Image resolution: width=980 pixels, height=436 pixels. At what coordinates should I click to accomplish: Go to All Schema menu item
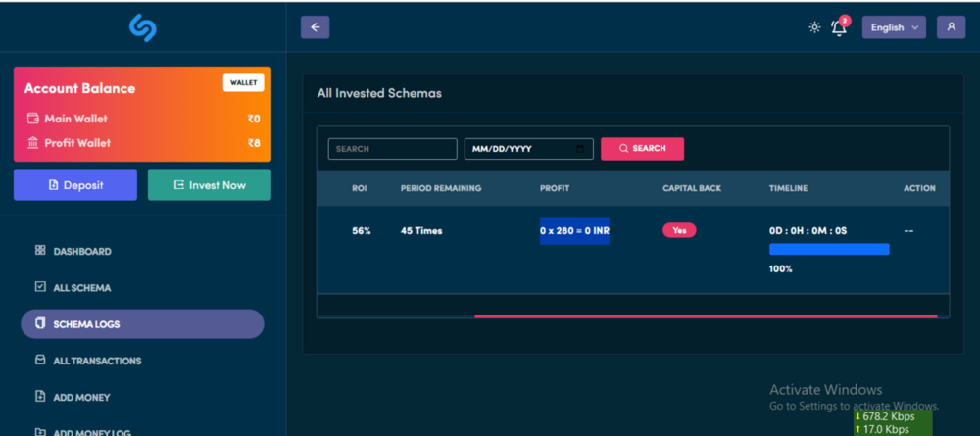point(81,288)
